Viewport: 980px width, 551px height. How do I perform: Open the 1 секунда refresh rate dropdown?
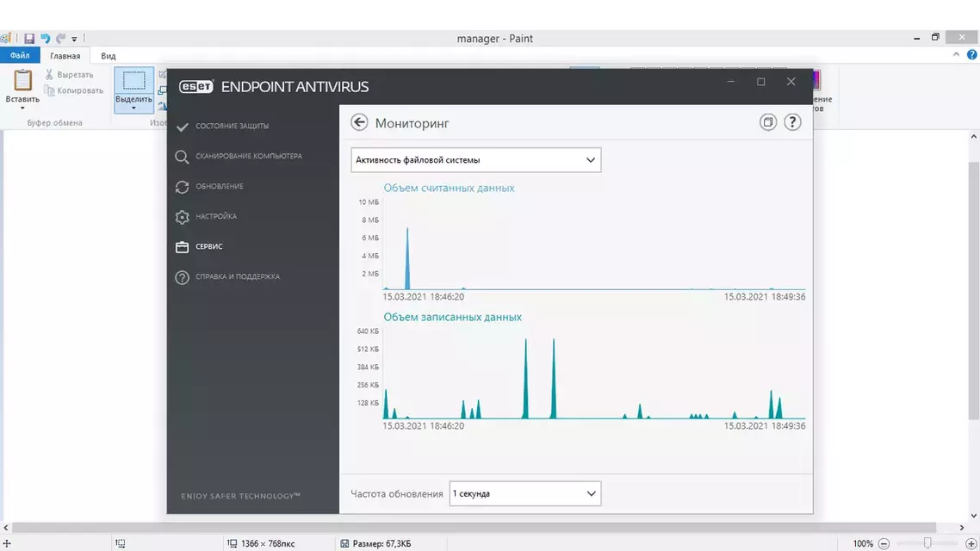525,493
